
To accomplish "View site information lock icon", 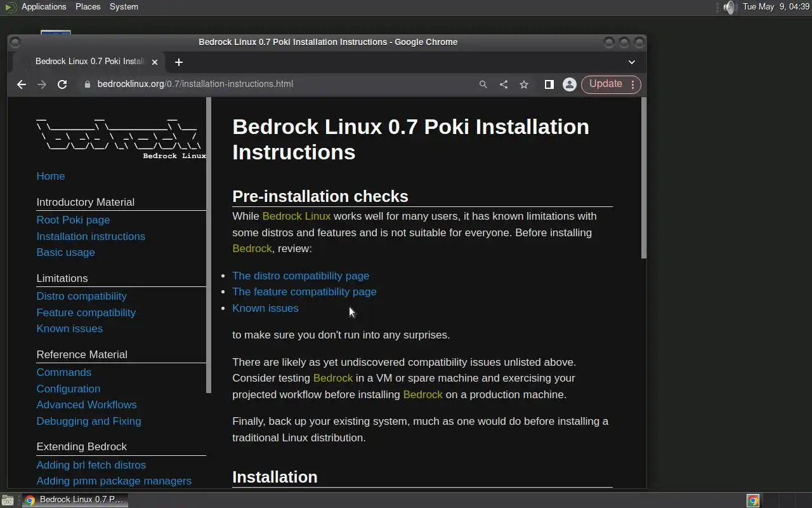I will [88, 84].
